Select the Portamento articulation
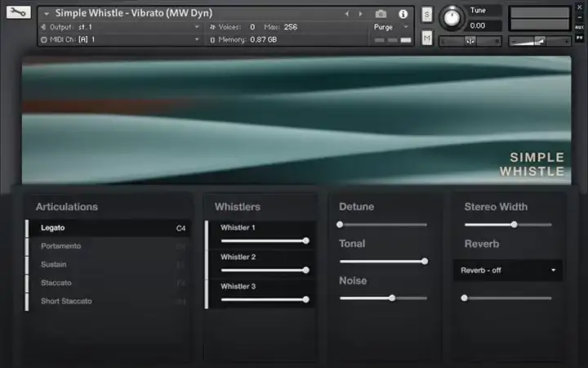 pyautogui.click(x=109, y=246)
